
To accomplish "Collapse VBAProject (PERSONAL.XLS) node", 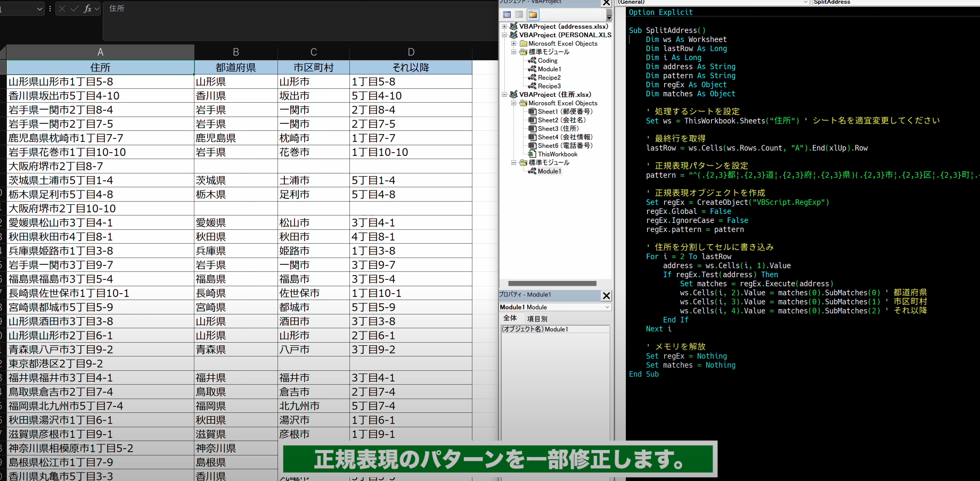I will 504,35.
